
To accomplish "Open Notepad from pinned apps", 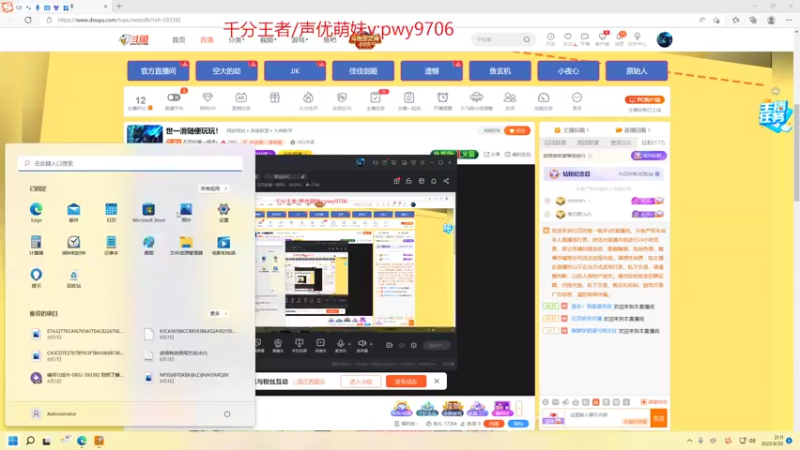I will 111,245.
